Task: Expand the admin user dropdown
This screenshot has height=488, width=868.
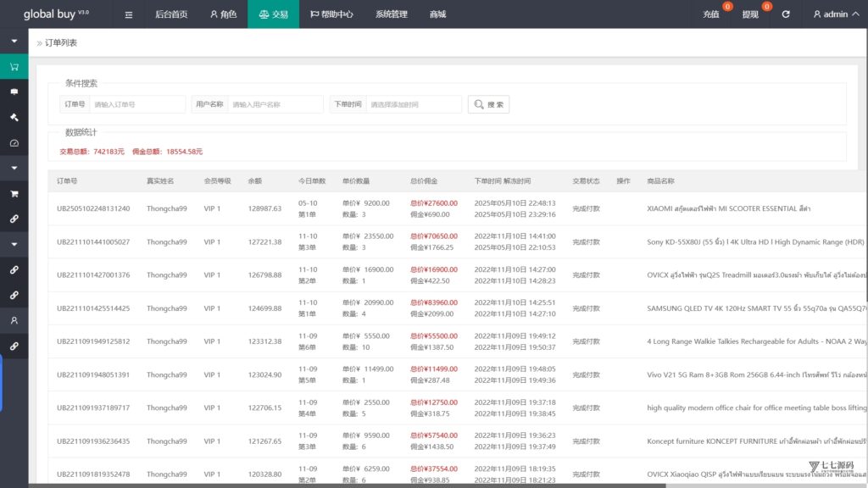Action: coord(836,14)
